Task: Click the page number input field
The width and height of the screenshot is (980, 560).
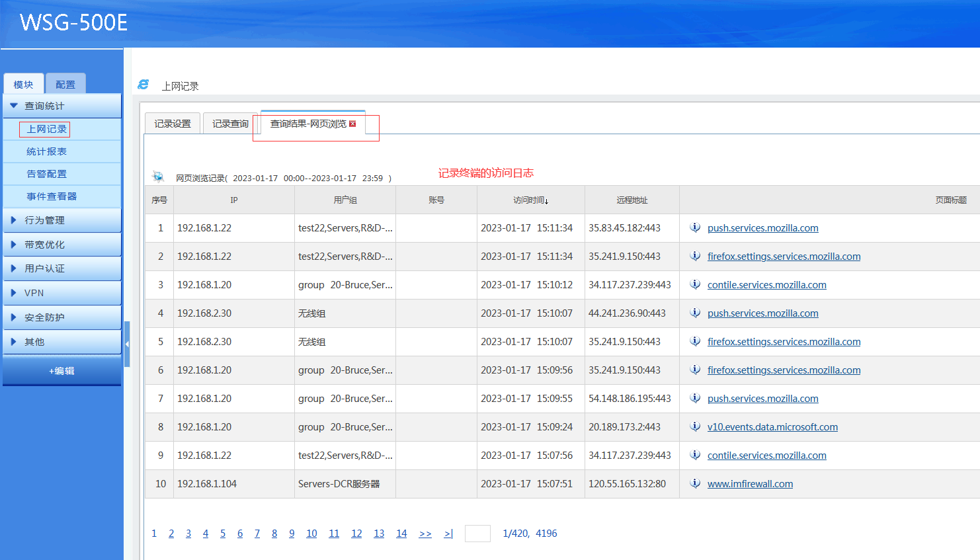Action: (477, 534)
